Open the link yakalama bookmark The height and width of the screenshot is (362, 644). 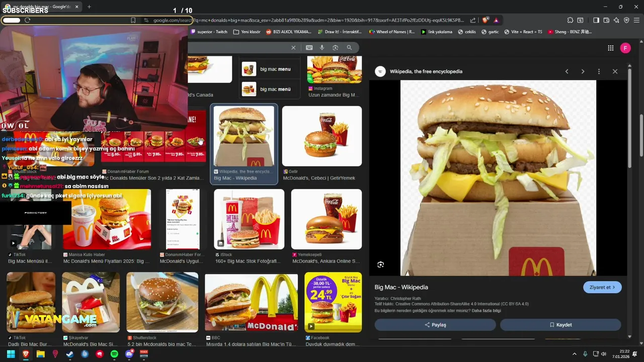point(437,32)
